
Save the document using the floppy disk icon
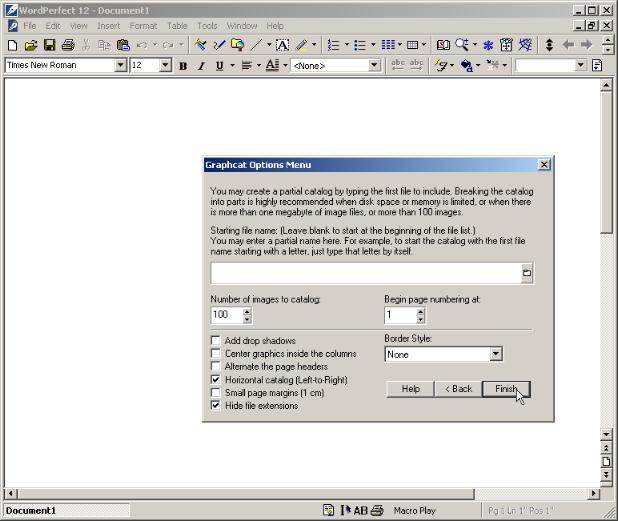pyautogui.click(x=49, y=45)
